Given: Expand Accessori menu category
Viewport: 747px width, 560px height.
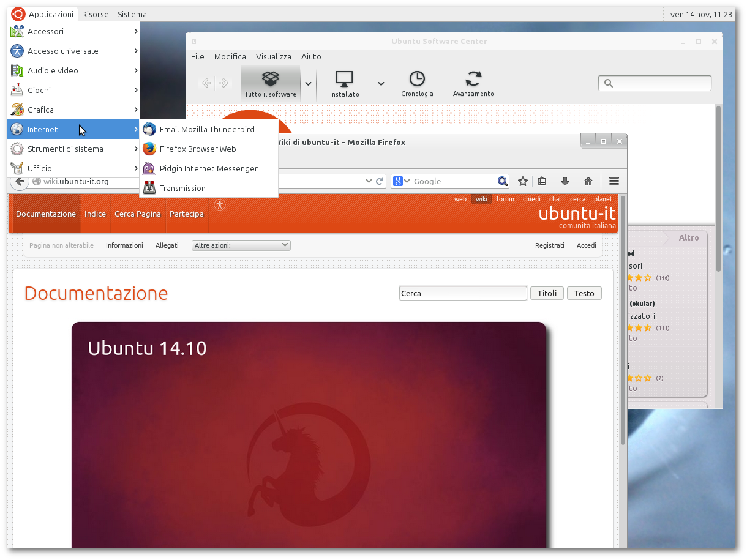Looking at the screenshot, I should tap(74, 31).
